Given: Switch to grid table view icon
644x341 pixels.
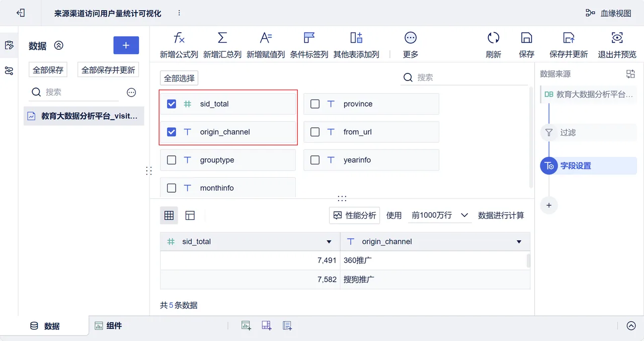Looking at the screenshot, I should coord(169,215).
